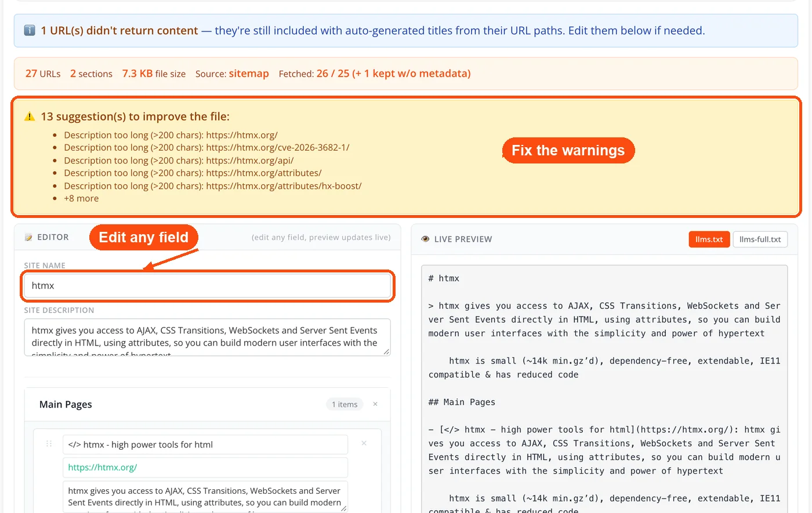Click the '2 sections' stat
812x513 pixels.
pos(91,74)
